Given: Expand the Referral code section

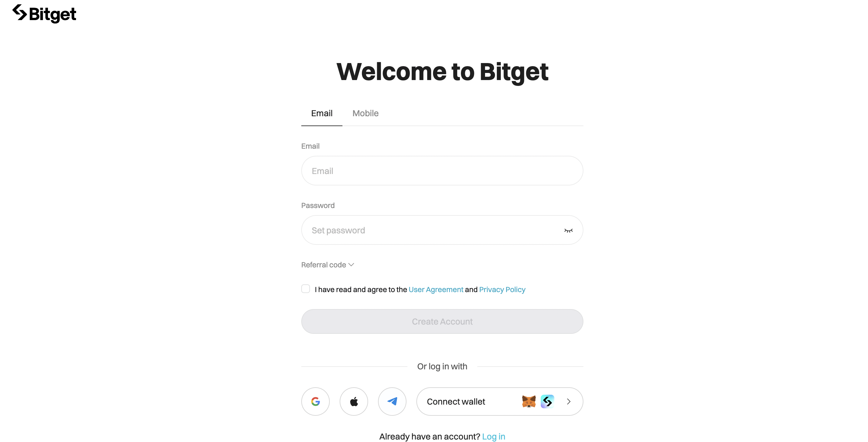Looking at the screenshot, I should click(x=328, y=264).
